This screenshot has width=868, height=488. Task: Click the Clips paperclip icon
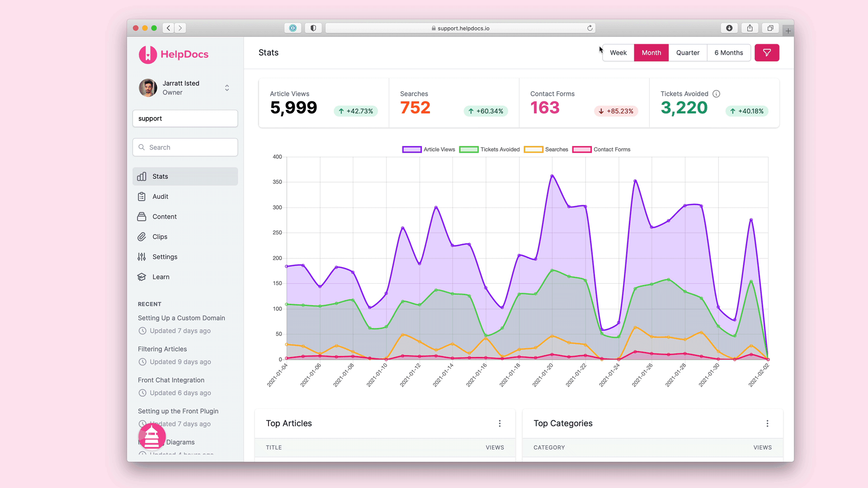pos(142,237)
